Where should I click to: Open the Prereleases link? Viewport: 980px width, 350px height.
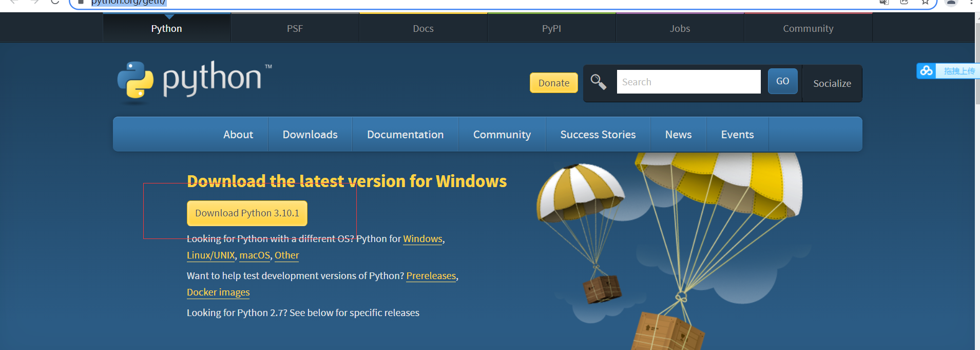[x=431, y=276]
